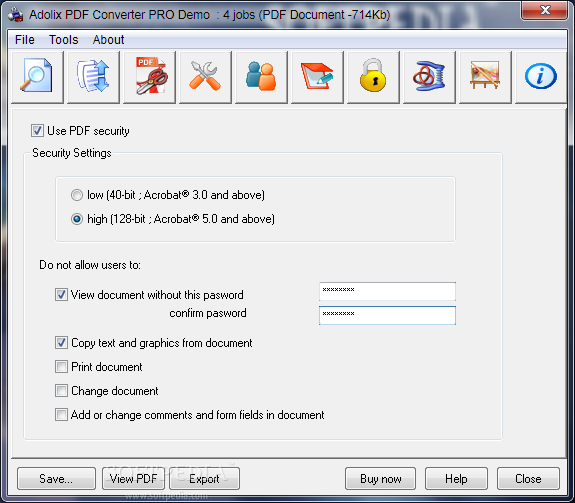The height and width of the screenshot is (503, 575).
Task: Focus the view password input field
Action: point(387,291)
